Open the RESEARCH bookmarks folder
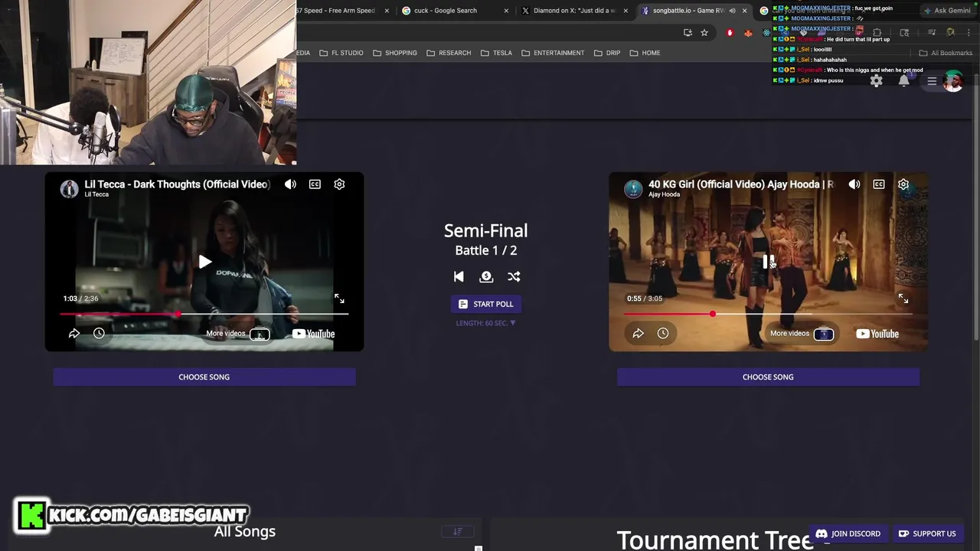980x551 pixels. coord(449,53)
